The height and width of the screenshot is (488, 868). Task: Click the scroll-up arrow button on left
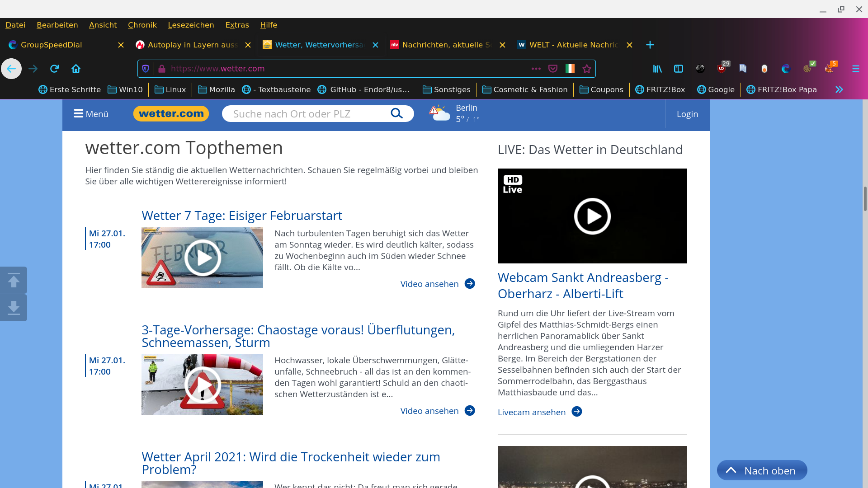14,280
